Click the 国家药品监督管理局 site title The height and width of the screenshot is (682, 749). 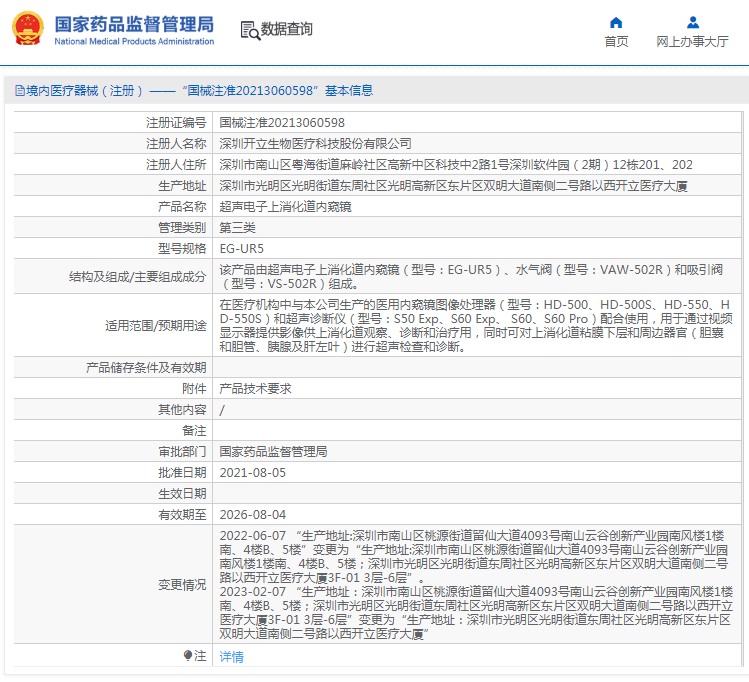(x=133, y=23)
